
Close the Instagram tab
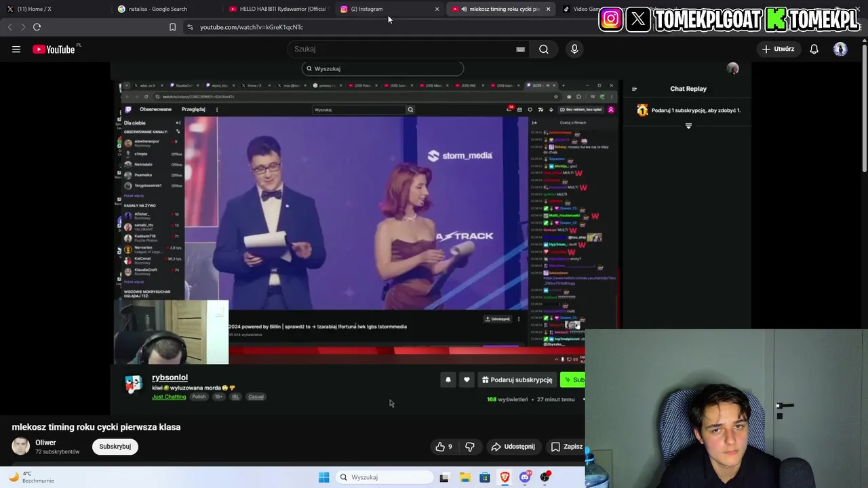click(x=437, y=9)
